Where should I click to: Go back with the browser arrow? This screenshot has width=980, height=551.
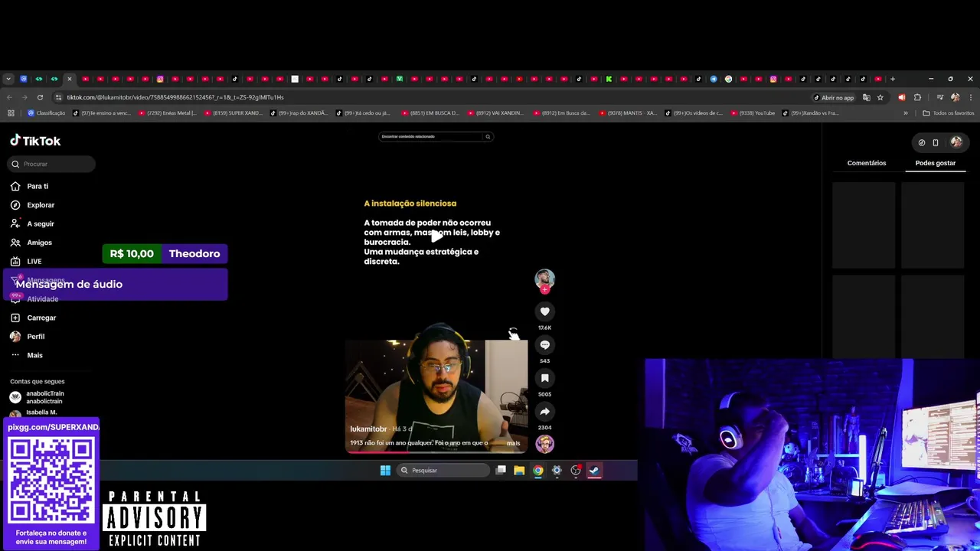(x=9, y=97)
